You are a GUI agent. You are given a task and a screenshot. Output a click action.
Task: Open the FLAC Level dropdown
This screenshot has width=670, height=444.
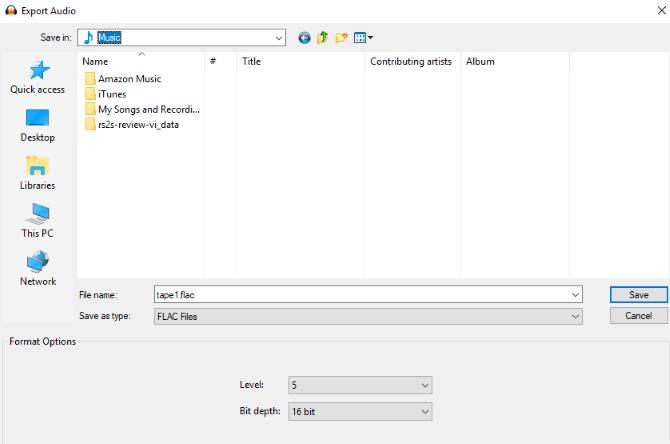click(x=425, y=385)
